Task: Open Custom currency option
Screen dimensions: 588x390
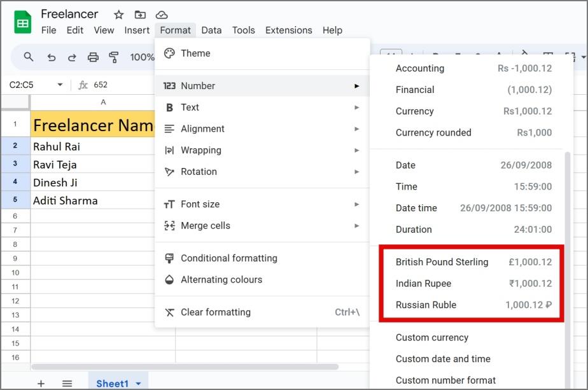Action: pyautogui.click(x=468, y=337)
